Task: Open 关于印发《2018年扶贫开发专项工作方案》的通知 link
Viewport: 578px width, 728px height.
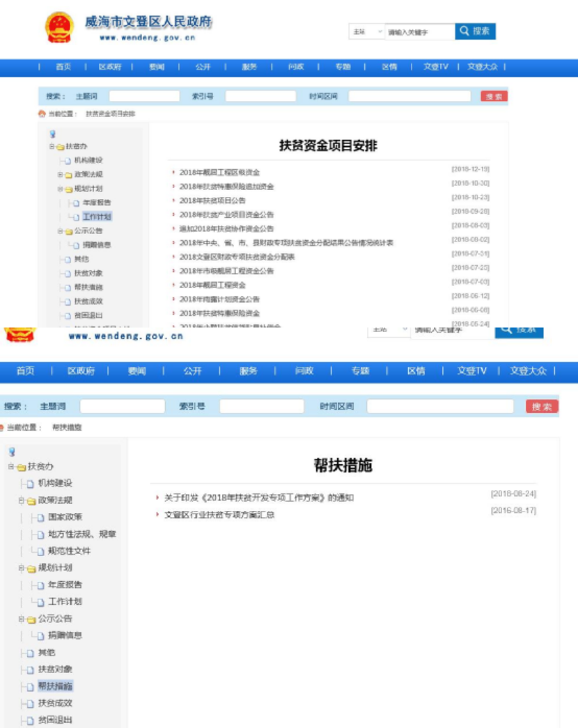Action: click(258, 498)
